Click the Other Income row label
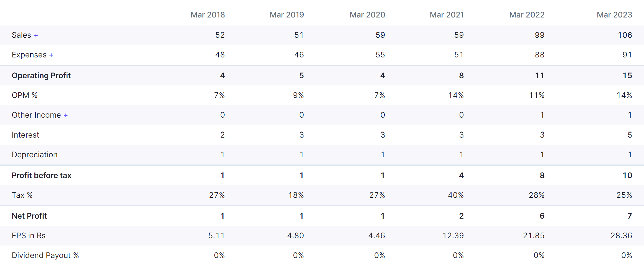The height and width of the screenshot is (263, 644). (36, 115)
